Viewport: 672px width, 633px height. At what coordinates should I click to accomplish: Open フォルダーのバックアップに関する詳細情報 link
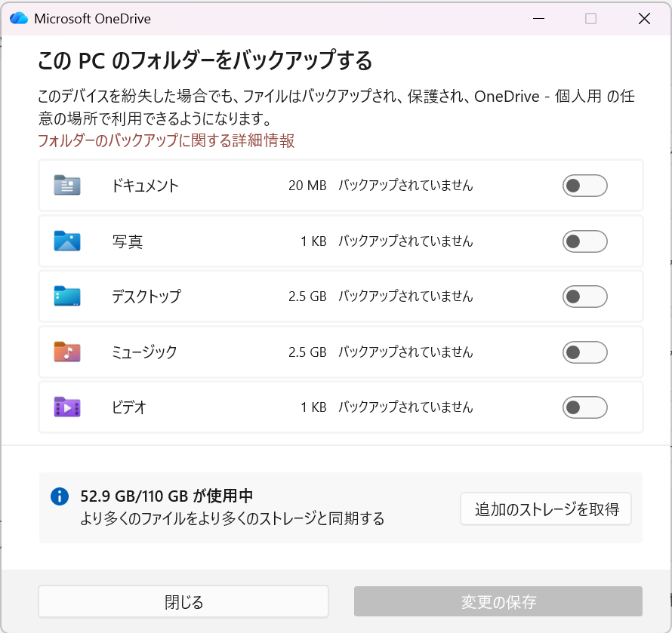(x=166, y=140)
